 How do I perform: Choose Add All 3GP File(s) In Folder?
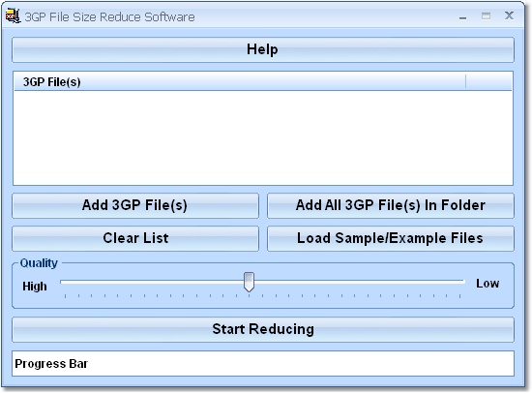coord(391,205)
